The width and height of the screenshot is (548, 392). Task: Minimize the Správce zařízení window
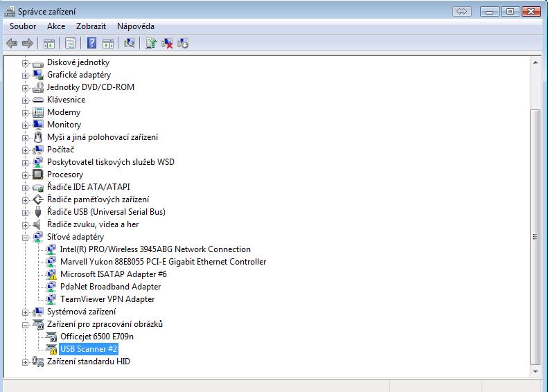click(x=490, y=12)
